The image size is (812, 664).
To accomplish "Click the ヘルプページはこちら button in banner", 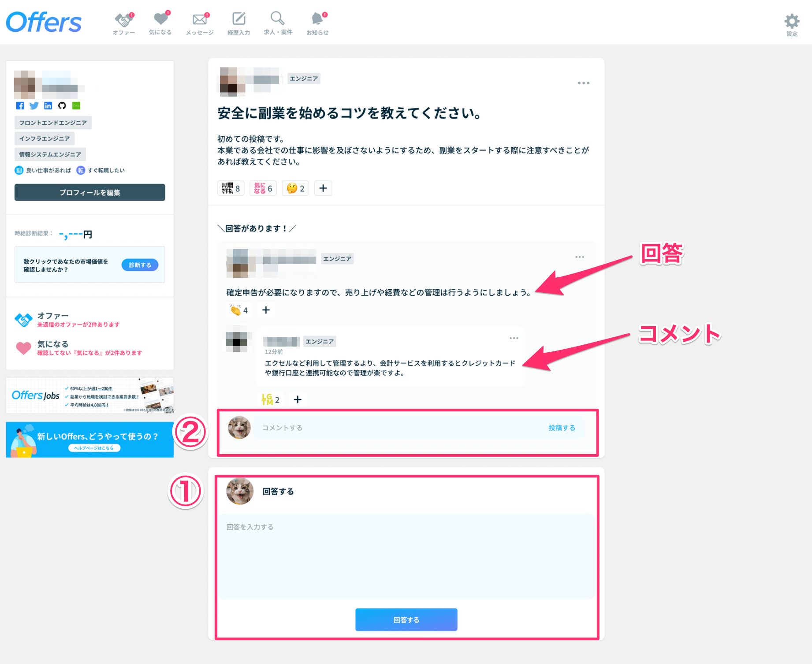I will [x=94, y=448].
